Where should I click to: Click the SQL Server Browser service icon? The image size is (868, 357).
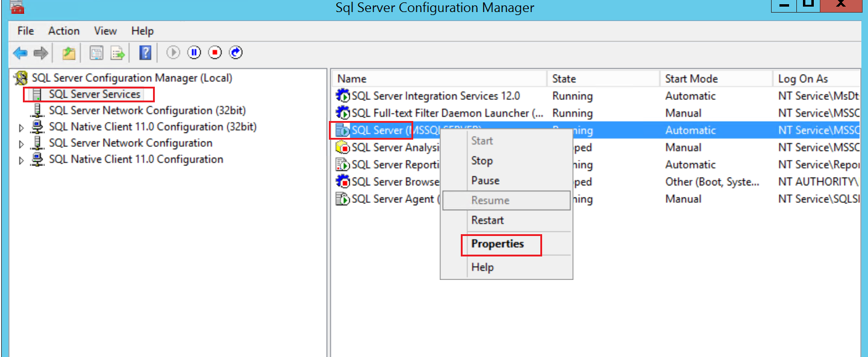pos(343,182)
